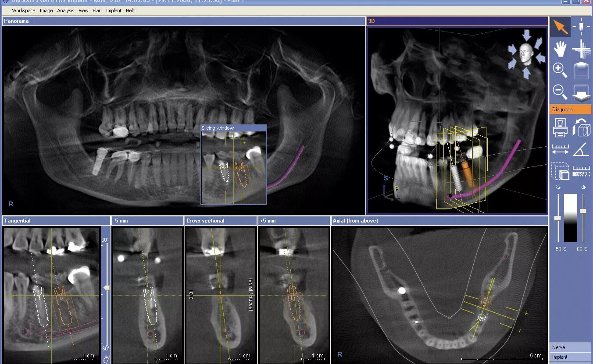Click the ruler with density pattern icon

(581, 171)
